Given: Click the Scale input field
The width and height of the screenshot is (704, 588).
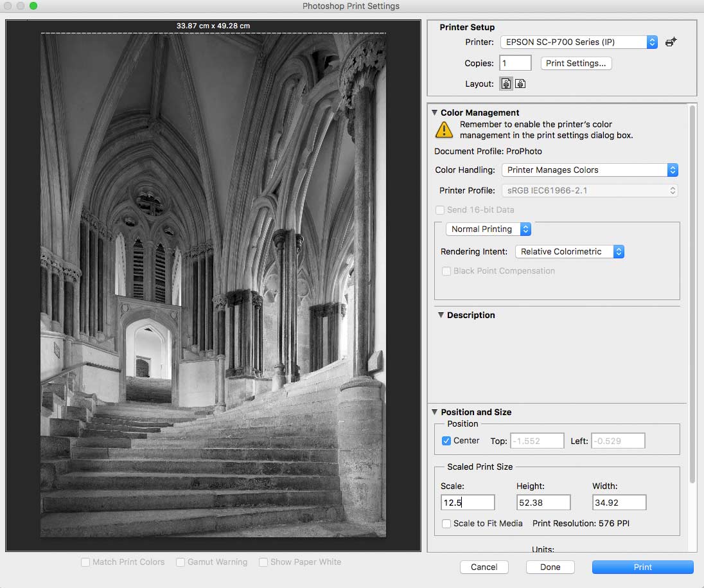Looking at the screenshot, I should pos(468,503).
